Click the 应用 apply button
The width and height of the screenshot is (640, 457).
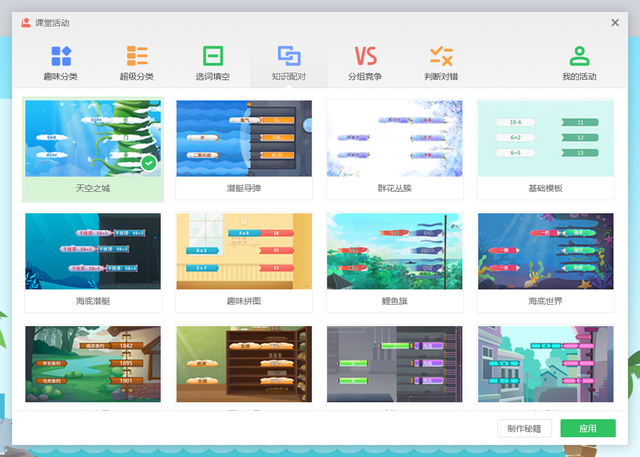coord(588,428)
